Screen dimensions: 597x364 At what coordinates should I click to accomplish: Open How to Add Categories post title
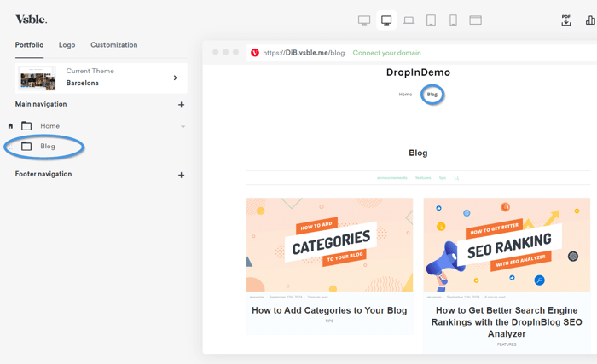pyautogui.click(x=329, y=310)
